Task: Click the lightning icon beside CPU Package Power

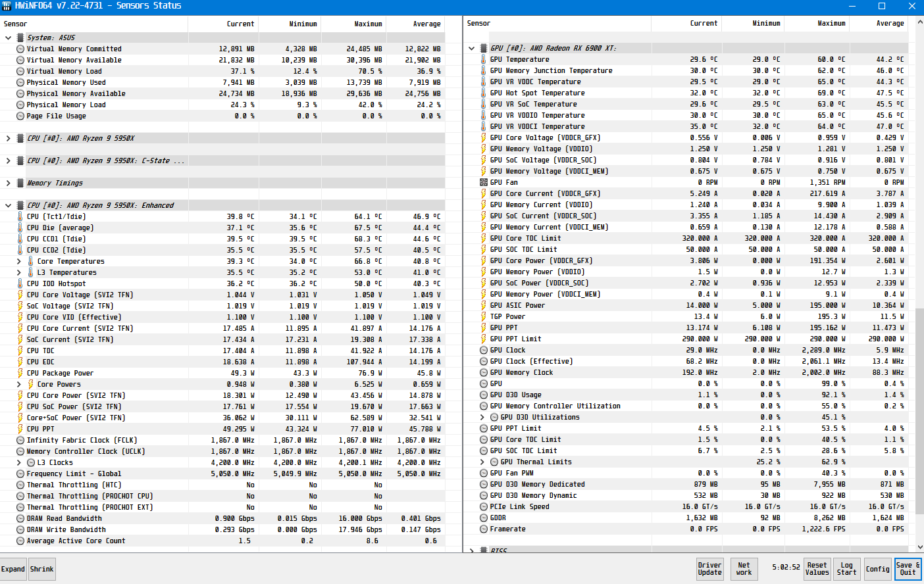Action: click(20, 373)
